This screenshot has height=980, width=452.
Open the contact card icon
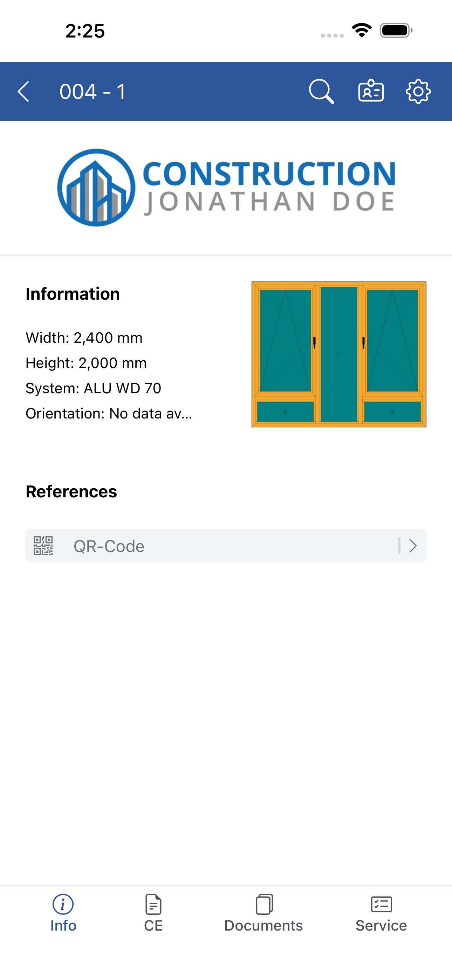pyautogui.click(x=371, y=91)
